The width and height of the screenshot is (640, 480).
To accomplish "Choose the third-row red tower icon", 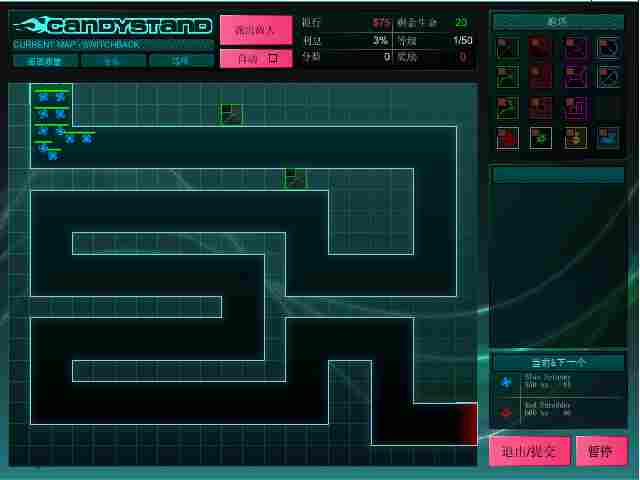I will click(x=541, y=107).
